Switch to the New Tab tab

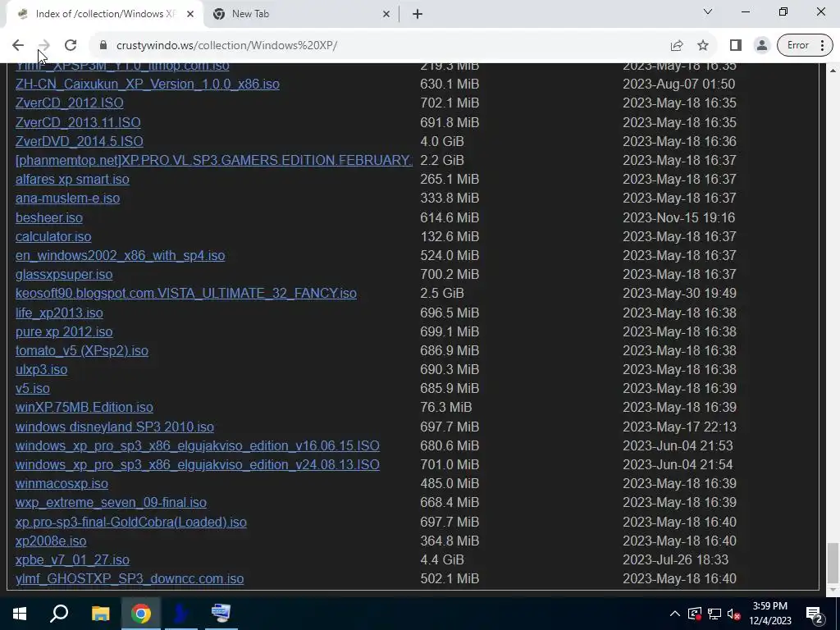[x=300, y=15]
